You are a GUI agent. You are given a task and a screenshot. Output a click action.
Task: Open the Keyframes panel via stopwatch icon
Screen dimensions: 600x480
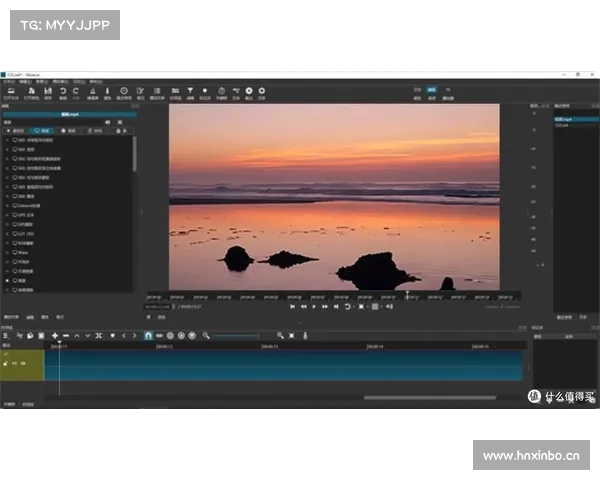pyautogui.click(x=219, y=91)
